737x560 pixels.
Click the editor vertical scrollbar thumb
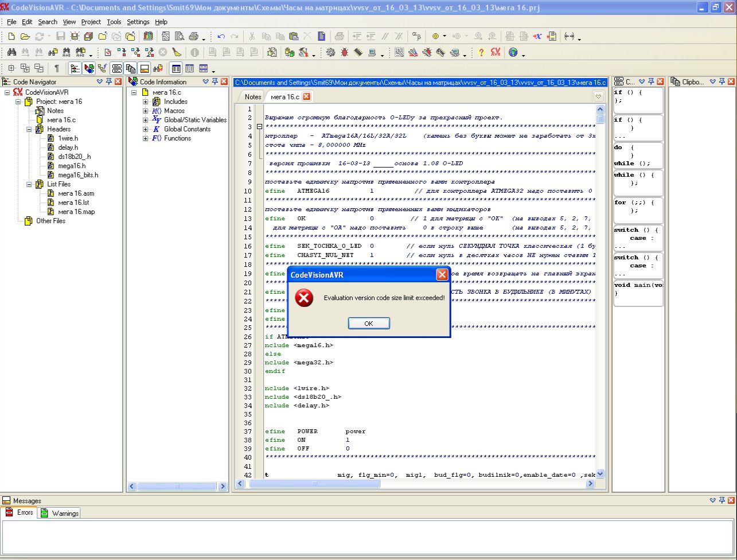(x=600, y=119)
